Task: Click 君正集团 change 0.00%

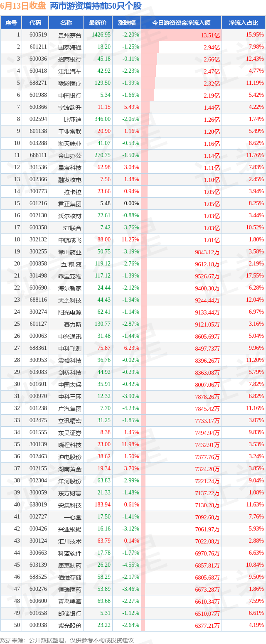Action: [131, 204]
